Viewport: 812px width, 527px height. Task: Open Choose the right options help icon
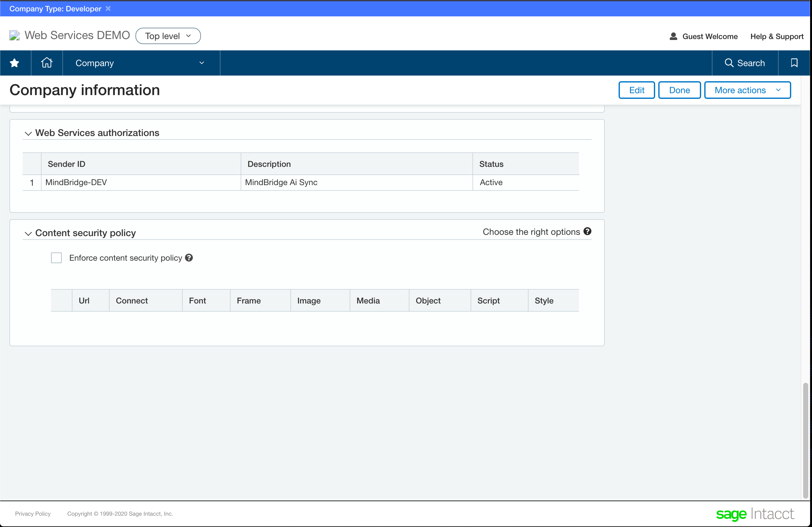pos(587,232)
